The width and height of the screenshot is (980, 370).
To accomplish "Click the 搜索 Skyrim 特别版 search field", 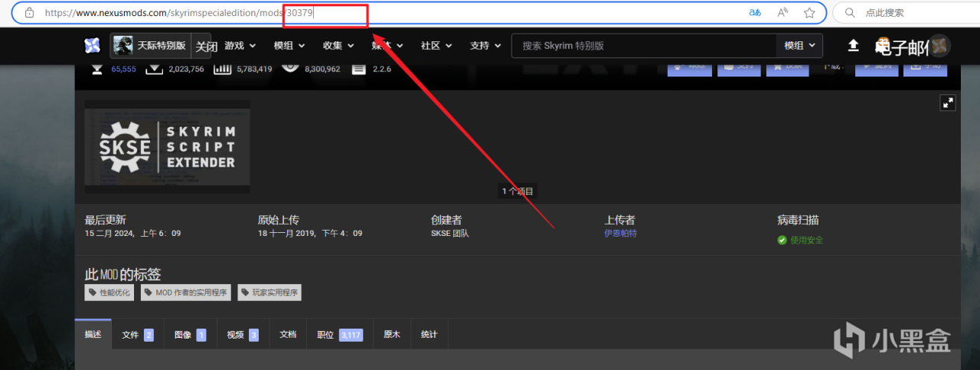I will [x=644, y=46].
